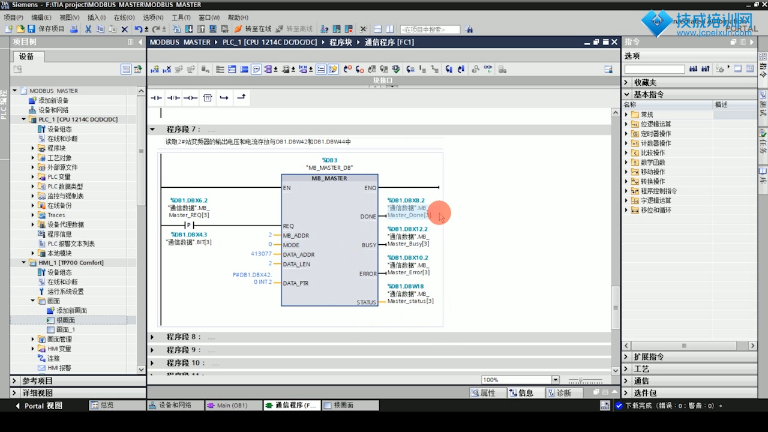Viewport: 768px width, 432px height.
Task: Expand the 扩展指令 section
Action: tap(626, 357)
